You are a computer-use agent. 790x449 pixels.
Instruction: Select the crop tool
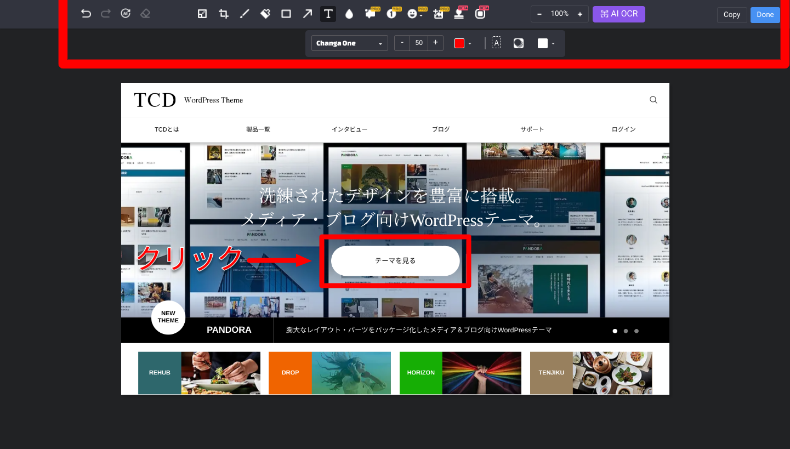223,14
